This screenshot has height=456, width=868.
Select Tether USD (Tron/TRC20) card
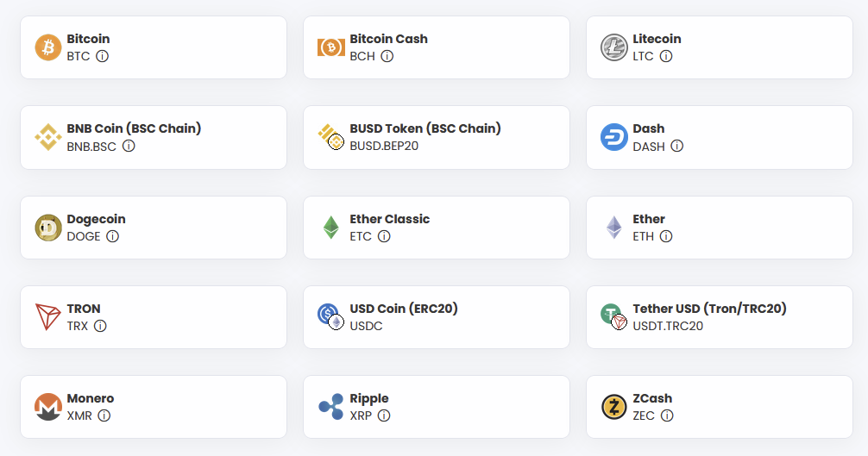pos(719,317)
